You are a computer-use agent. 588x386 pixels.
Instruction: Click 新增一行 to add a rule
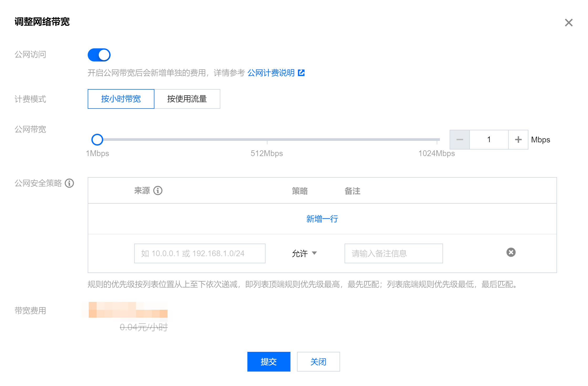coord(322,219)
